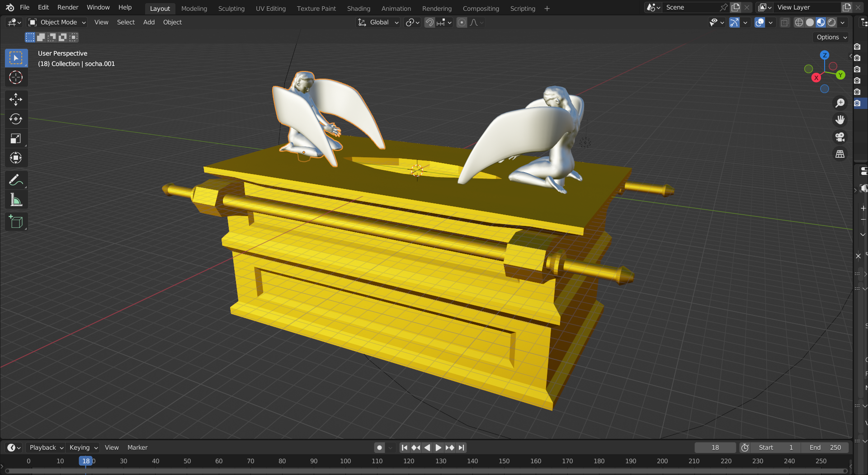This screenshot has width=868, height=475.
Task: Toggle X-ray mode
Action: click(785, 22)
